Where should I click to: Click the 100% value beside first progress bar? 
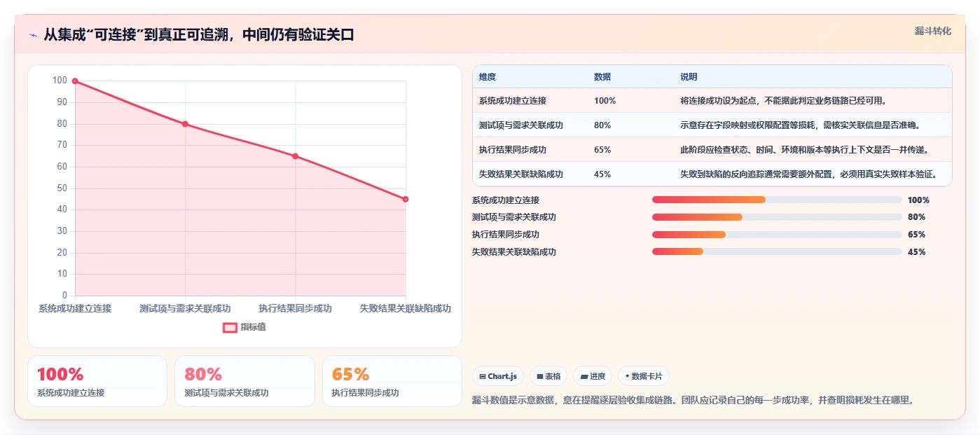click(918, 200)
